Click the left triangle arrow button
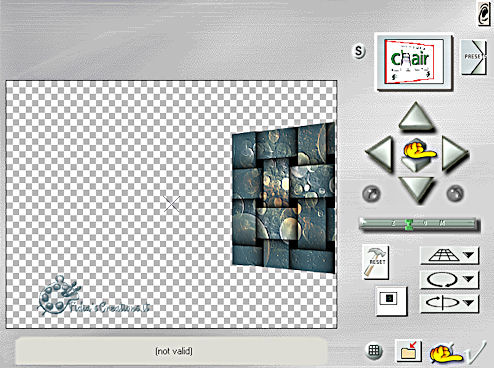 click(x=379, y=154)
